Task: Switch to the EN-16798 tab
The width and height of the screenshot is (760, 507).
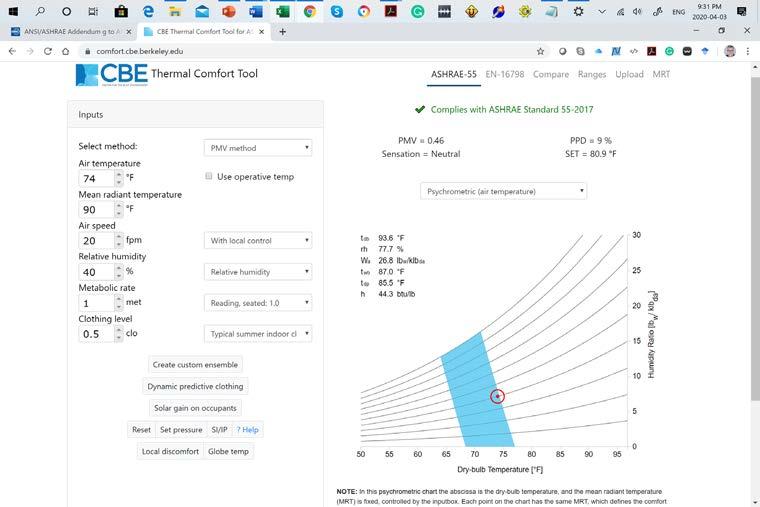Action: point(505,74)
